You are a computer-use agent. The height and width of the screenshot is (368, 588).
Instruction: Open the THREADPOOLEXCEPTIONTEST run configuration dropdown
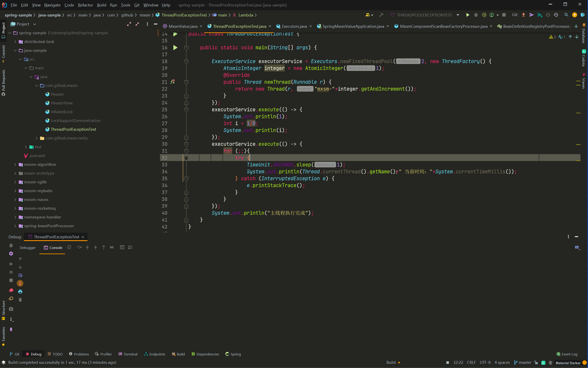(458, 15)
